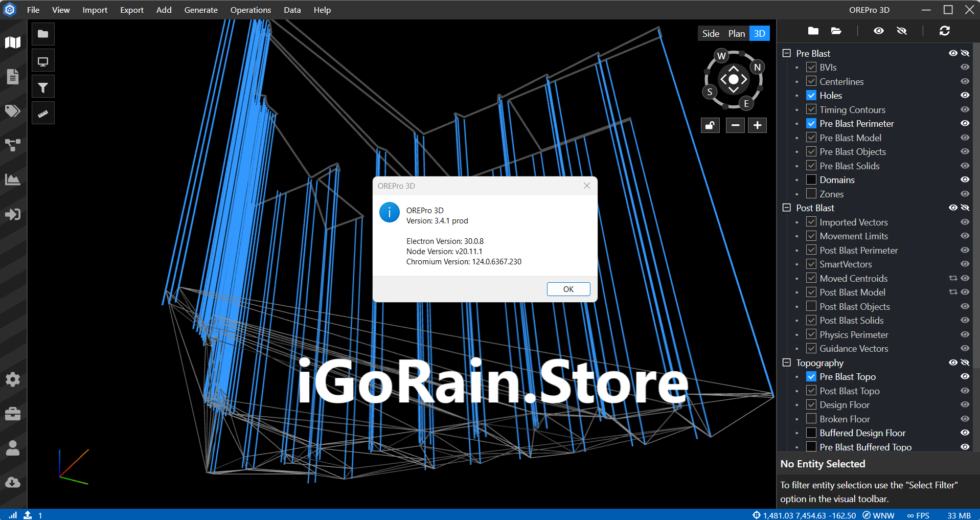This screenshot has width=980, height=520.
Task: Collapse the Post Blast tree section
Action: [786, 208]
